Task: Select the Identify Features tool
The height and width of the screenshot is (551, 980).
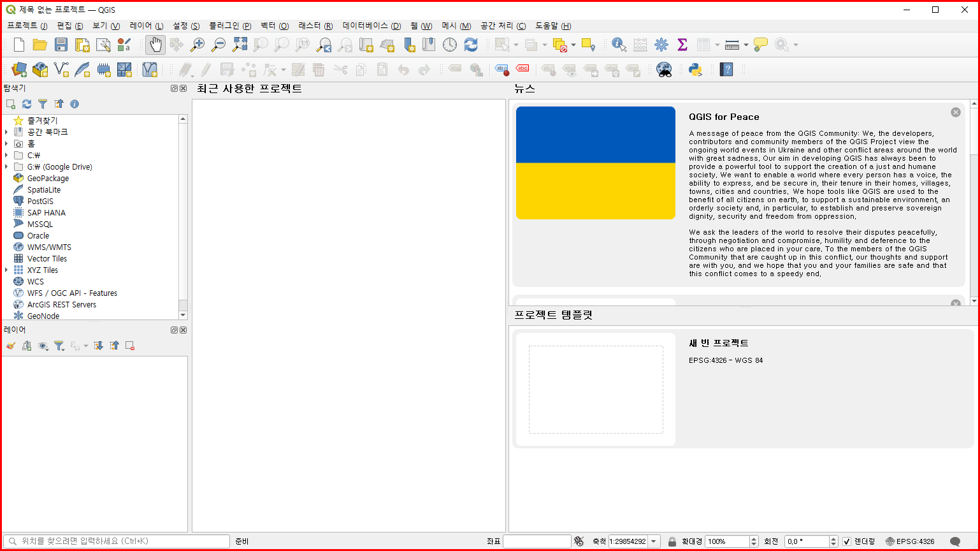Action: [619, 45]
